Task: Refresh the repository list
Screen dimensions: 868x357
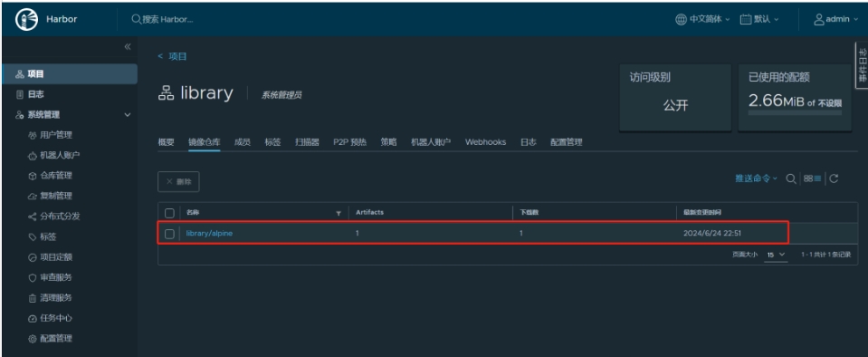Action: click(834, 178)
